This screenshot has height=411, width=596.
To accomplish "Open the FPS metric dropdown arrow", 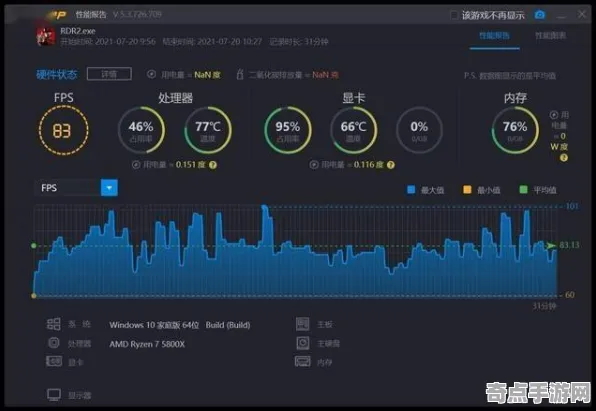I will pos(109,188).
